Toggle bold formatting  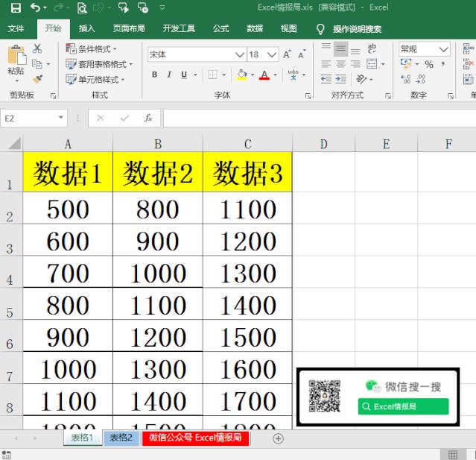[154, 75]
